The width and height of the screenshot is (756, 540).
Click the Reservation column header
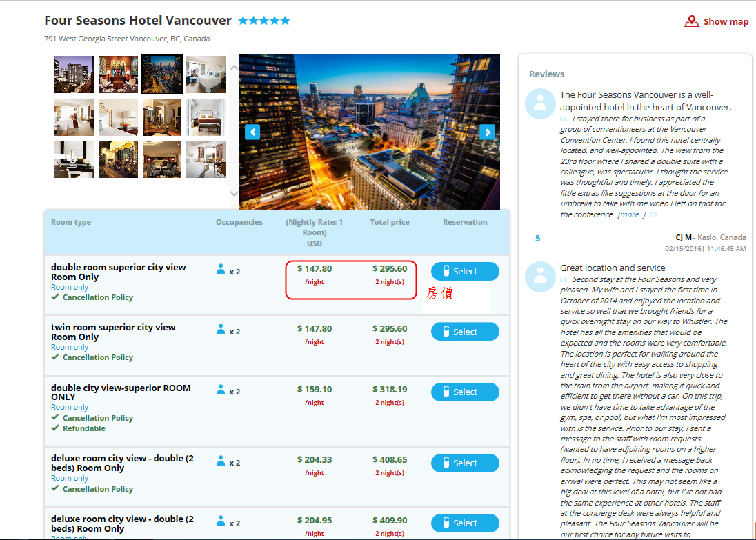pyautogui.click(x=465, y=222)
